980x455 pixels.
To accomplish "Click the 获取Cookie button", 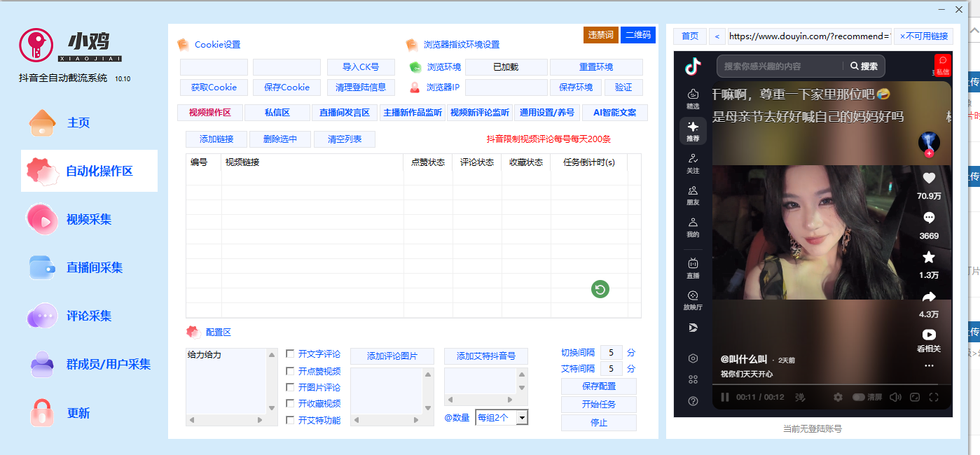I will [x=213, y=87].
